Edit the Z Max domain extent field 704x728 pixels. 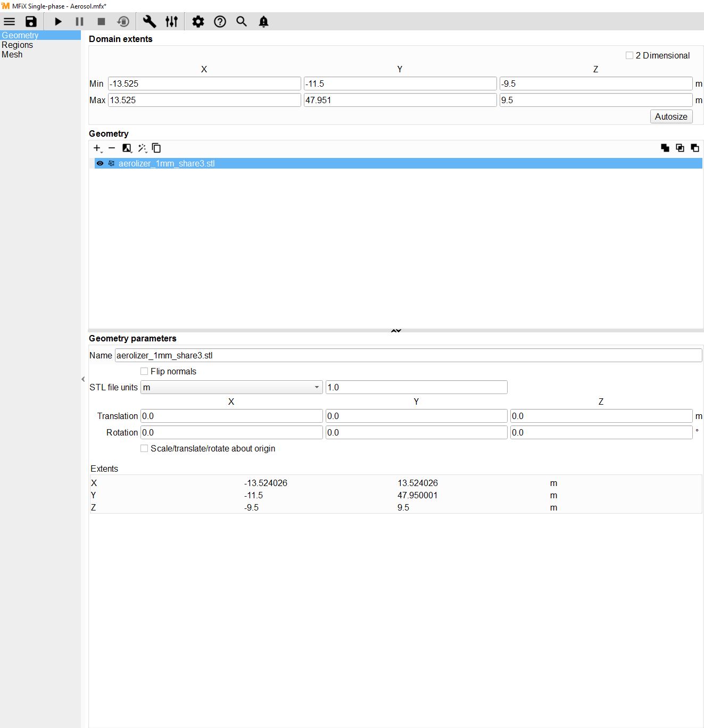pyautogui.click(x=596, y=100)
